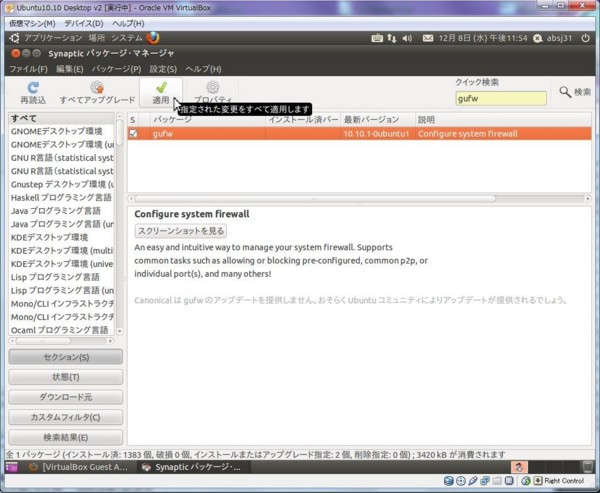Click category list vertical scrollbar down arrow
600x493 pixels.
point(120,331)
